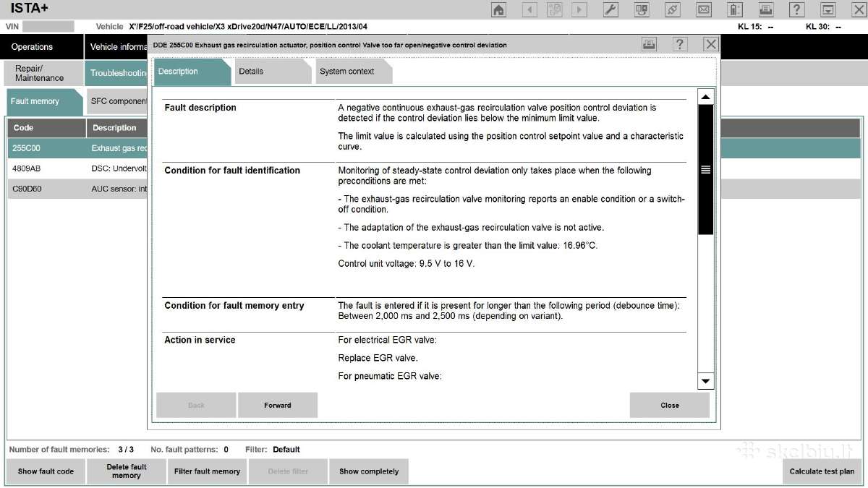Click the battery status icon
This screenshot has width=868, height=488.
click(735, 9)
